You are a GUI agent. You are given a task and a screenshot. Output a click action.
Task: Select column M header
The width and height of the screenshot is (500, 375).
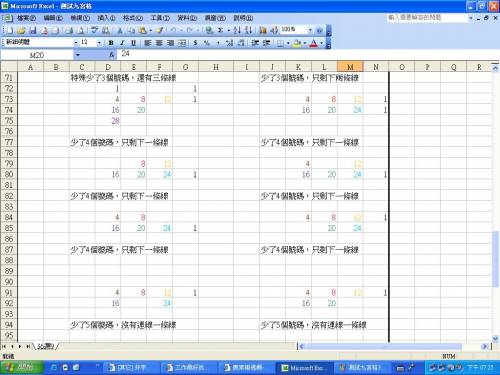click(x=350, y=67)
